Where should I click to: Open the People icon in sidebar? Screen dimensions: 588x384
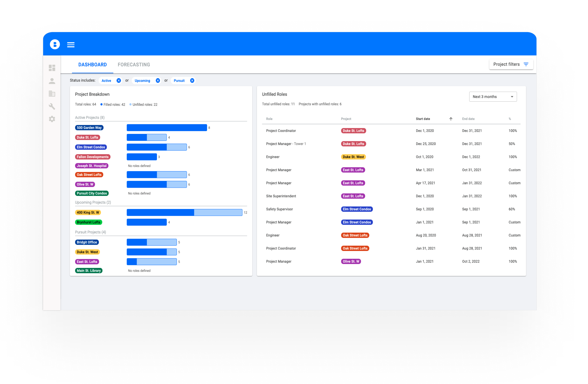52,81
